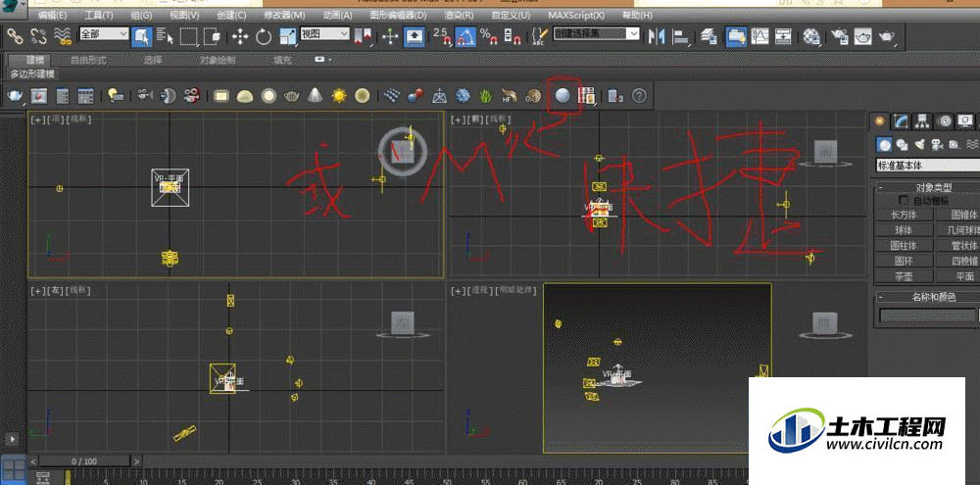Open the Layer Manager
Image resolution: width=980 pixels, height=485 pixels.
click(709, 37)
